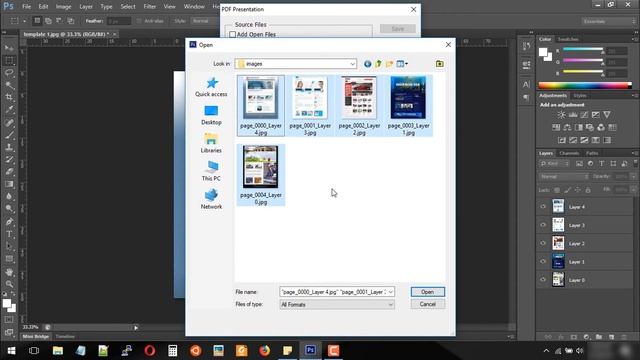The image size is (640, 360).
Task: Go to Network location
Action: pyautogui.click(x=211, y=199)
